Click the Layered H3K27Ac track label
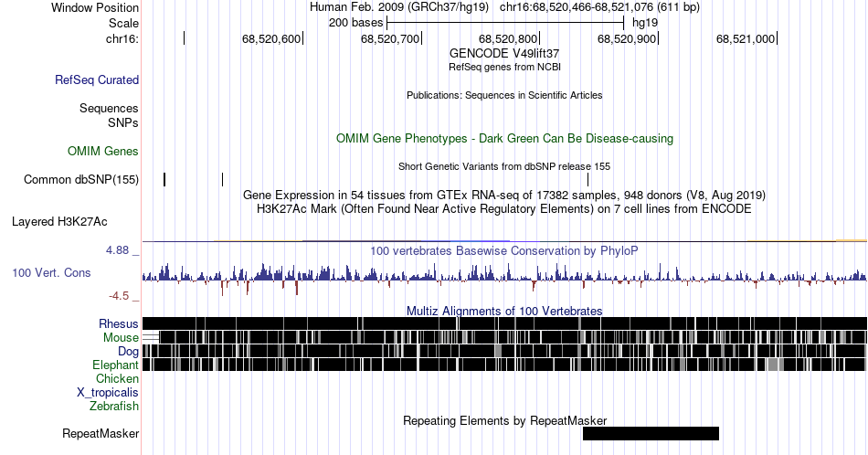 [59, 221]
